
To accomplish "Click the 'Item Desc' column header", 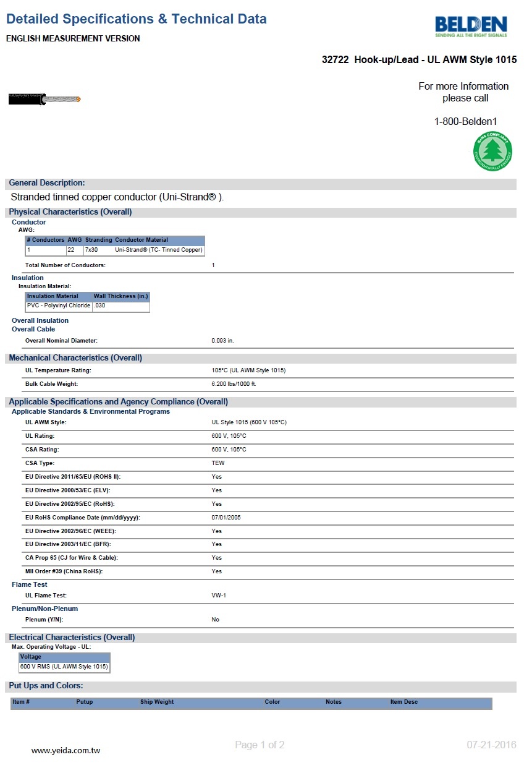I will click(x=404, y=702).
